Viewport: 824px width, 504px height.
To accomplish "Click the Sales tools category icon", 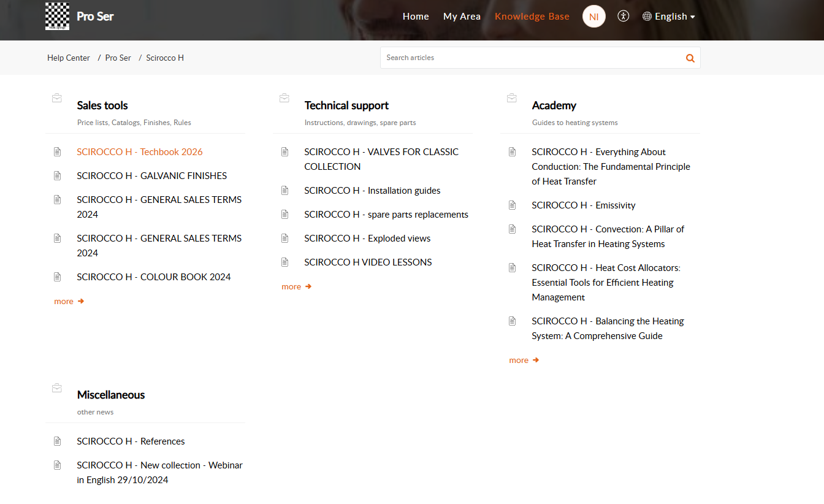I will [x=57, y=98].
